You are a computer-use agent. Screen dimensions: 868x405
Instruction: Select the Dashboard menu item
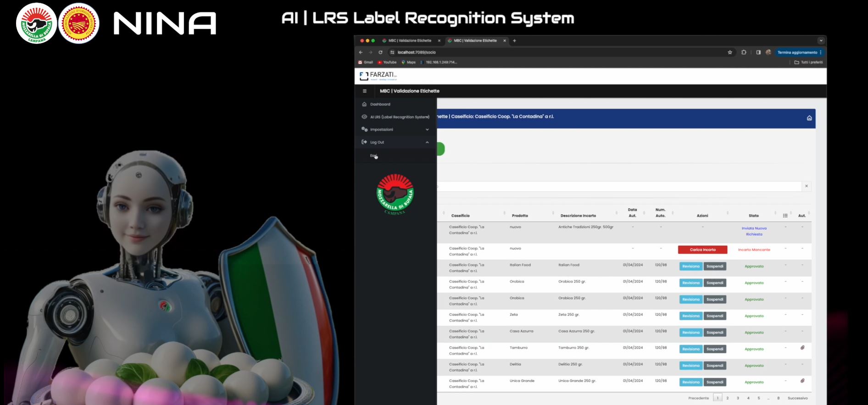click(380, 104)
